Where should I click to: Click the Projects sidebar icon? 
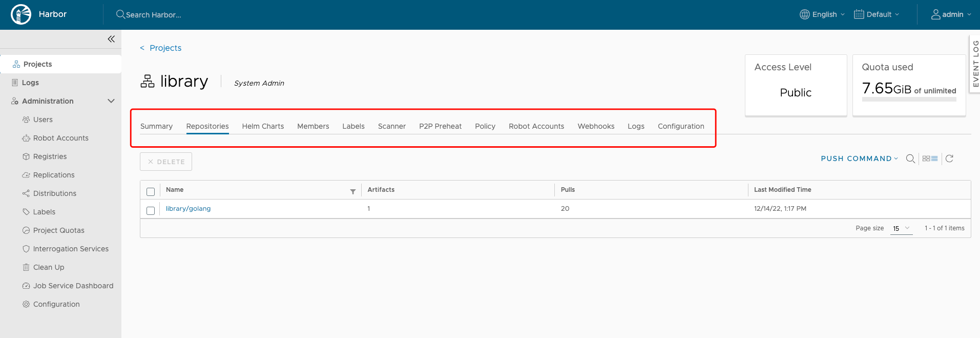point(16,64)
